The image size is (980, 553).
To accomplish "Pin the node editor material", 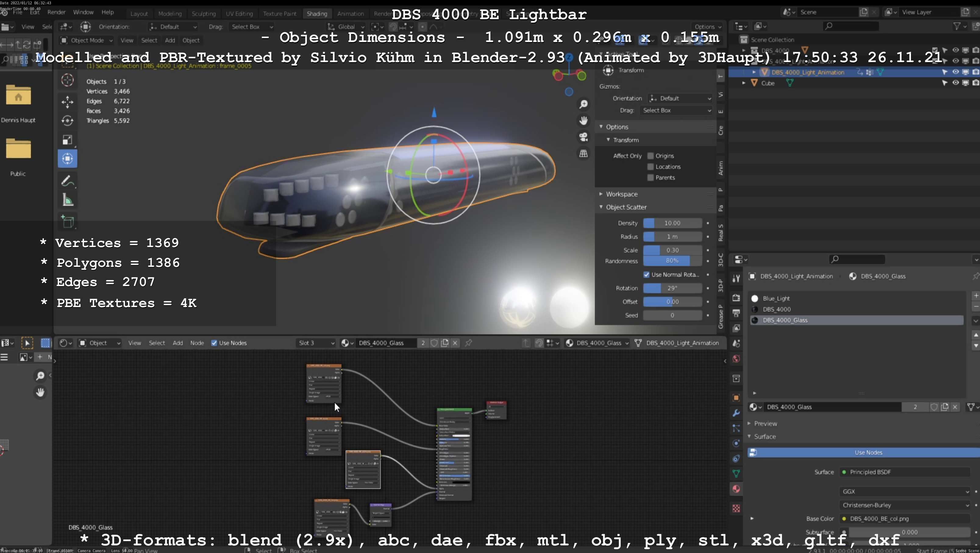I will coord(469,343).
